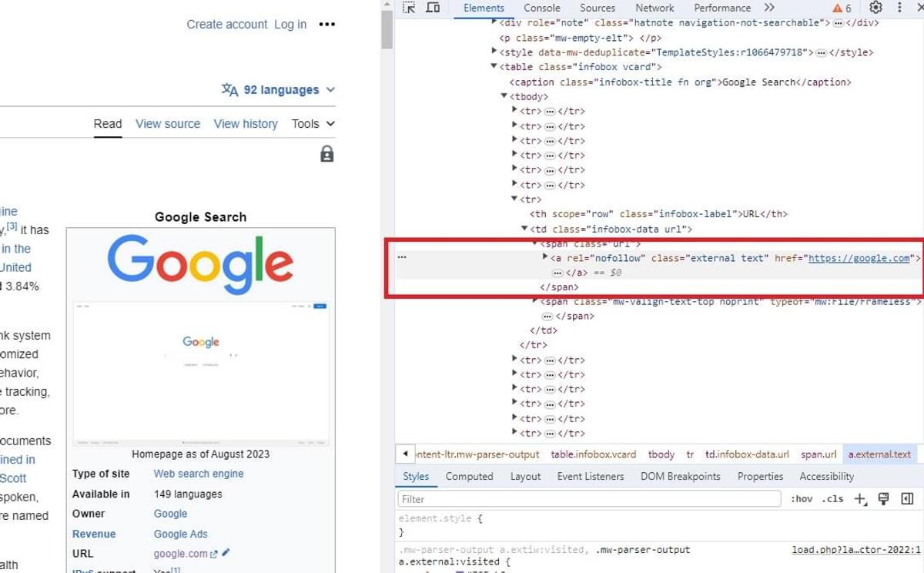Collapse the tbody node
The width and height of the screenshot is (924, 573).
coord(504,96)
